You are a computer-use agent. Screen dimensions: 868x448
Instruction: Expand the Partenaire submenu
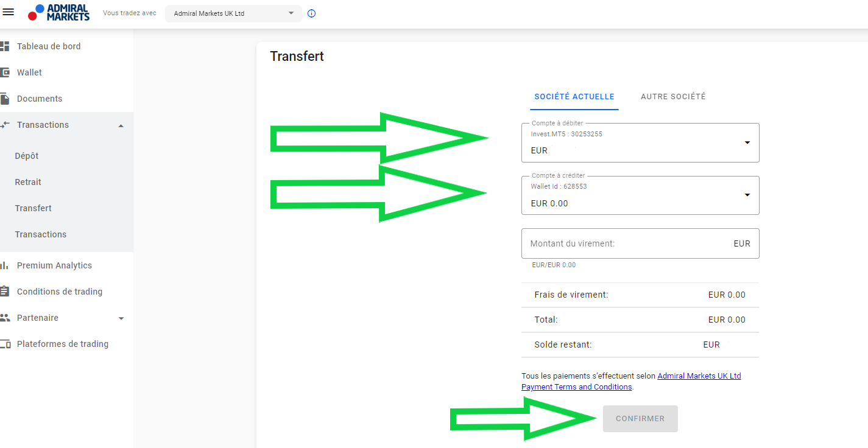click(x=120, y=318)
